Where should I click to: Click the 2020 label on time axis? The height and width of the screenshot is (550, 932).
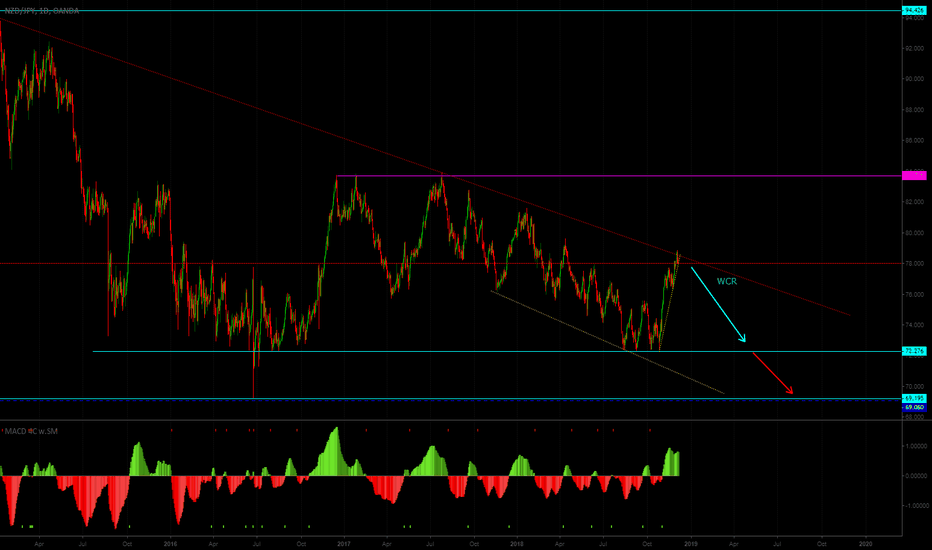[865, 543]
